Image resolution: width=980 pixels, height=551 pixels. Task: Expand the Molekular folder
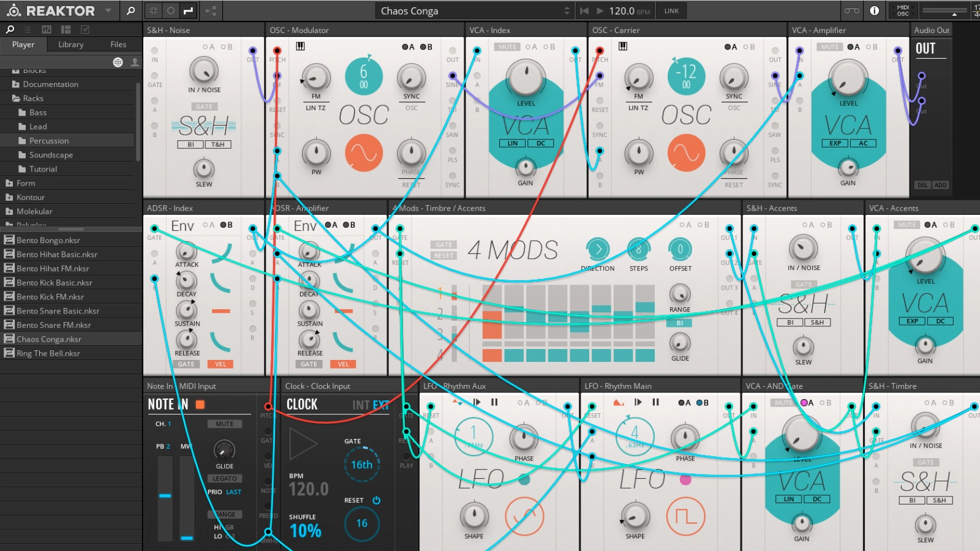point(67,211)
